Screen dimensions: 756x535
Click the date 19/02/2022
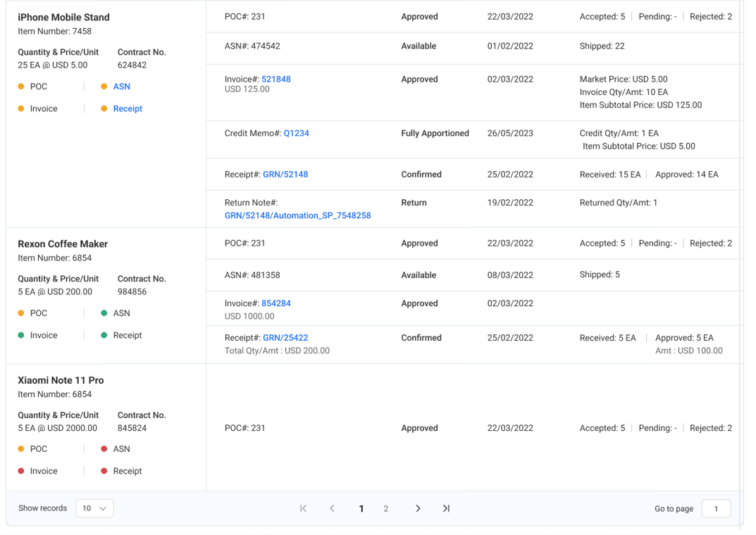pyautogui.click(x=510, y=203)
